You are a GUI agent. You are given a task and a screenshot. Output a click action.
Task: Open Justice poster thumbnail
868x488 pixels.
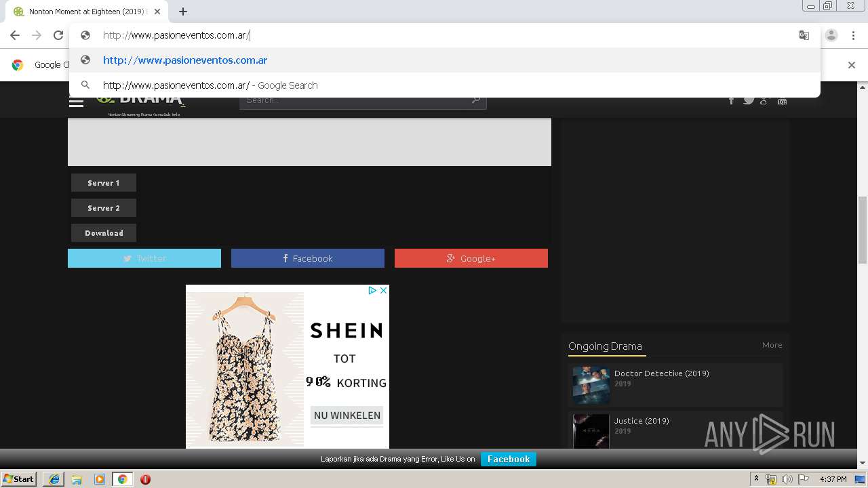pos(591,431)
